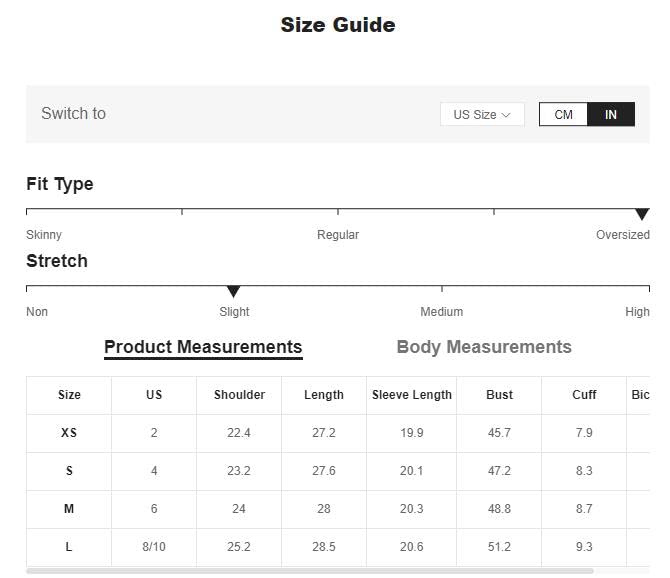Click the Fit Type Oversized marker
This screenshot has width=670, height=578.
pyautogui.click(x=642, y=214)
